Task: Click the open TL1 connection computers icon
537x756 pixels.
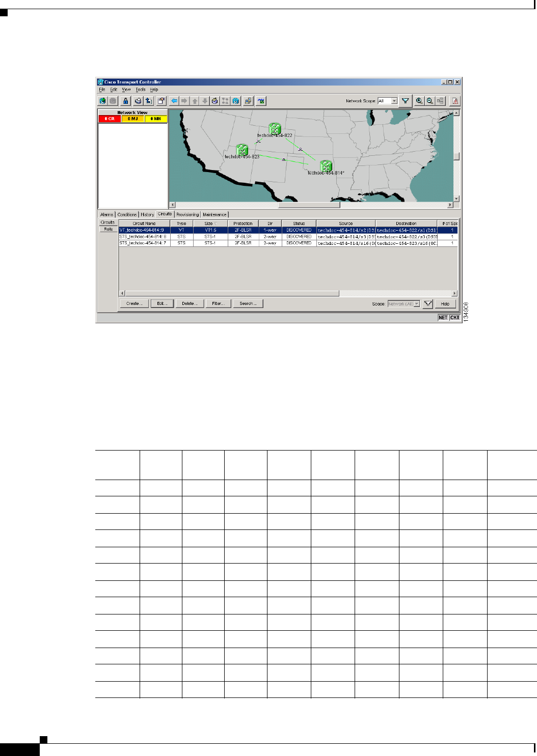Action: pyautogui.click(x=248, y=101)
